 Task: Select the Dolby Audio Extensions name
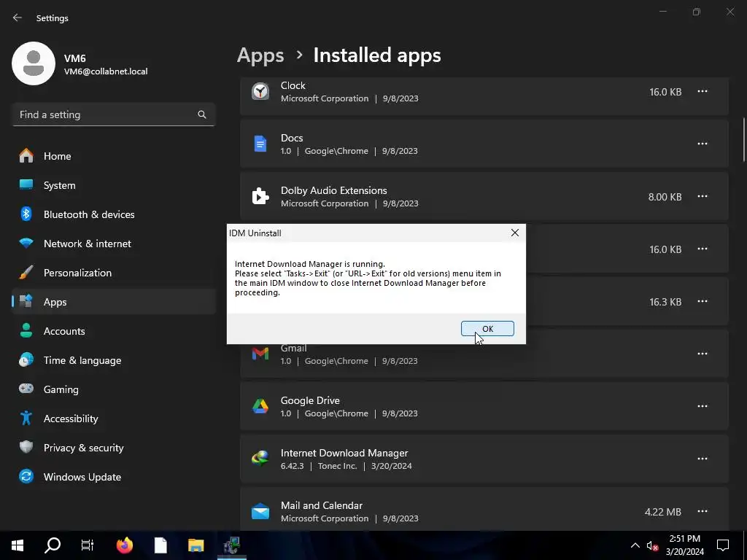[333, 190]
